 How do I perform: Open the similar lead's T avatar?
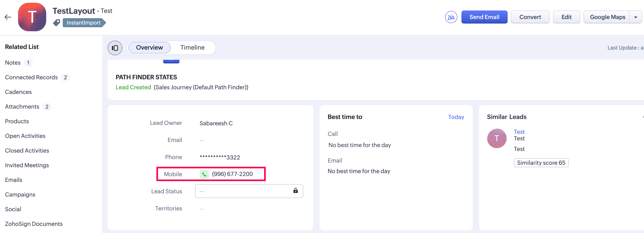(x=497, y=138)
